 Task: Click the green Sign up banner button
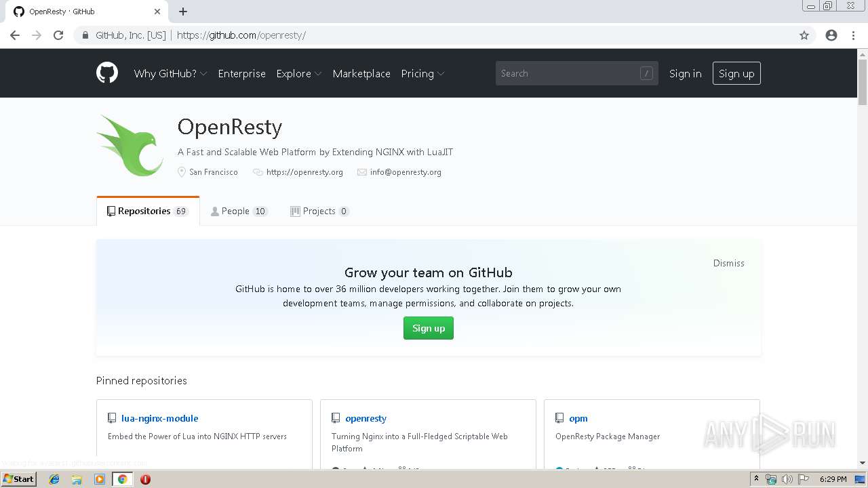pos(429,328)
